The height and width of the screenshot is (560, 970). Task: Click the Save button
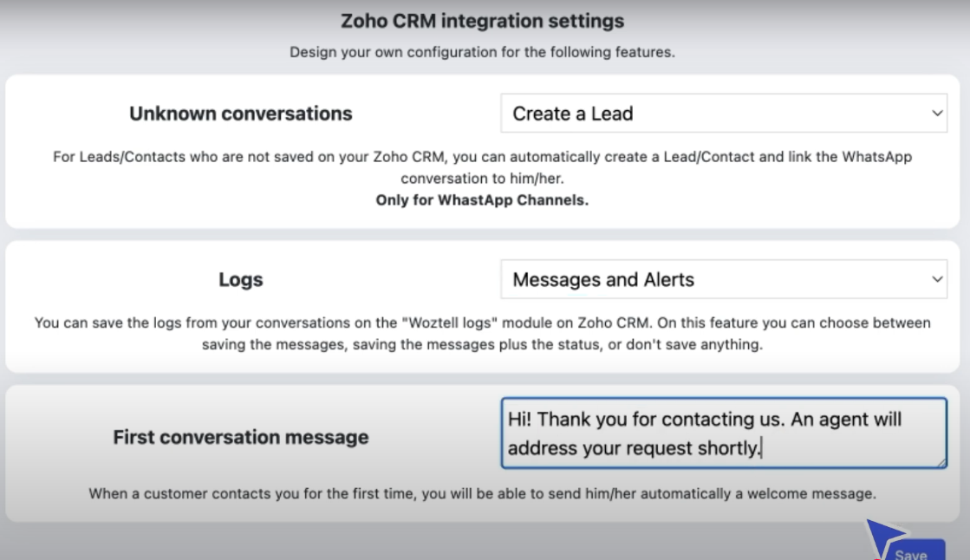click(x=914, y=550)
